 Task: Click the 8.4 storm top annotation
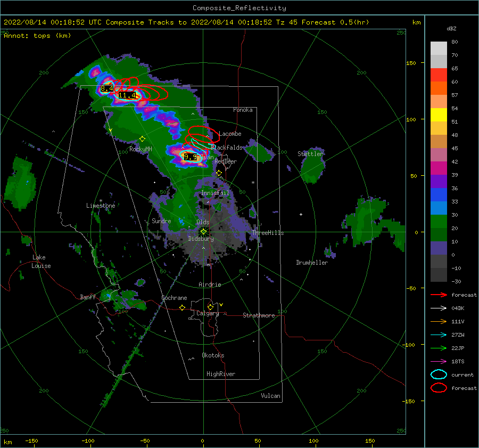point(107,88)
